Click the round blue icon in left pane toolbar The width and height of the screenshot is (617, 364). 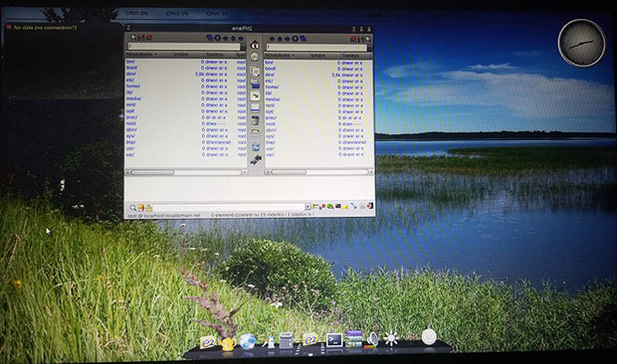coord(218,38)
